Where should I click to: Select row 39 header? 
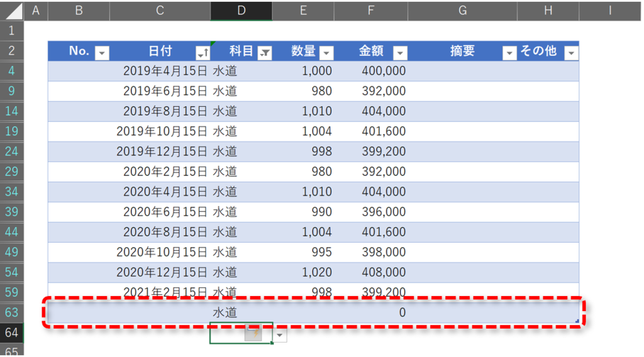pyautogui.click(x=11, y=212)
